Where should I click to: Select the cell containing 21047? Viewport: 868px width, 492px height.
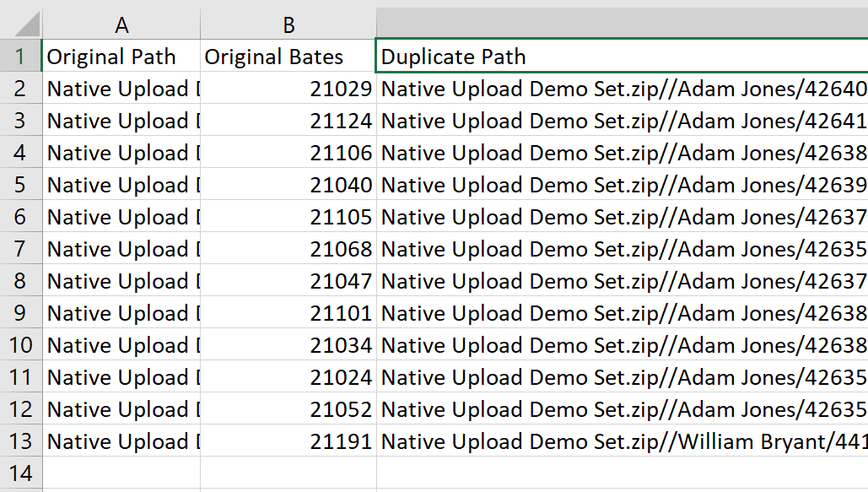pyautogui.click(x=288, y=281)
